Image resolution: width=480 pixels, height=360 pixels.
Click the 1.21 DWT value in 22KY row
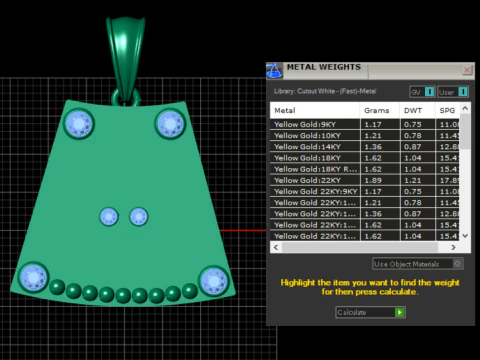coord(417,180)
